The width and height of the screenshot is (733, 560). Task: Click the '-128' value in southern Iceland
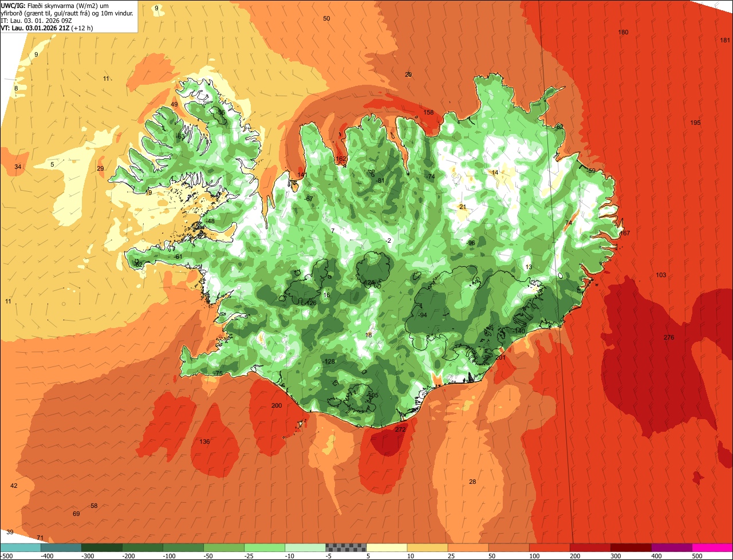click(x=329, y=362)
